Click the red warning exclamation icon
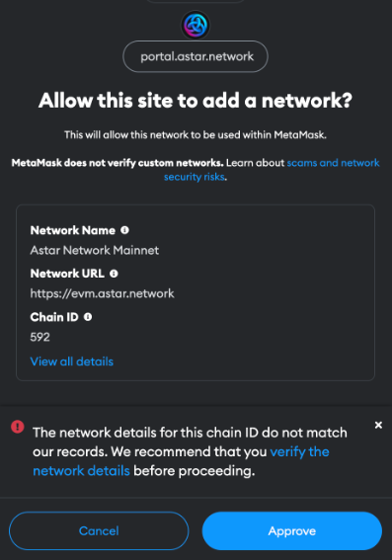Viewport: 392px width, 560px height. tap(18, 426)
